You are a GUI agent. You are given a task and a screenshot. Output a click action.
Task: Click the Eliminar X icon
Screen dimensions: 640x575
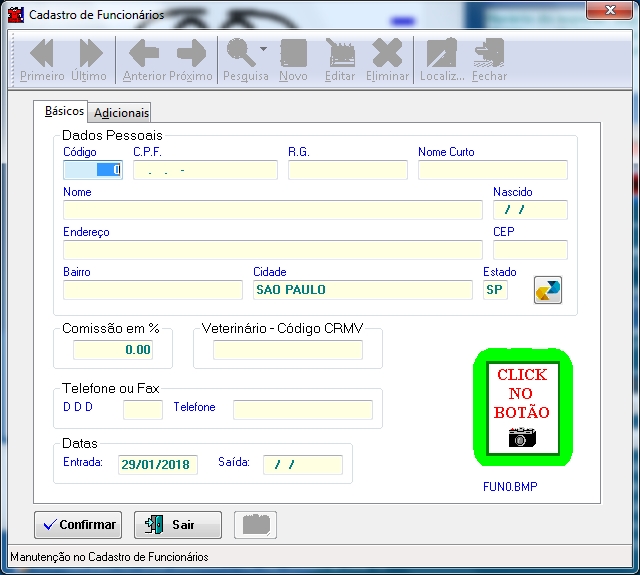[387, 53]
